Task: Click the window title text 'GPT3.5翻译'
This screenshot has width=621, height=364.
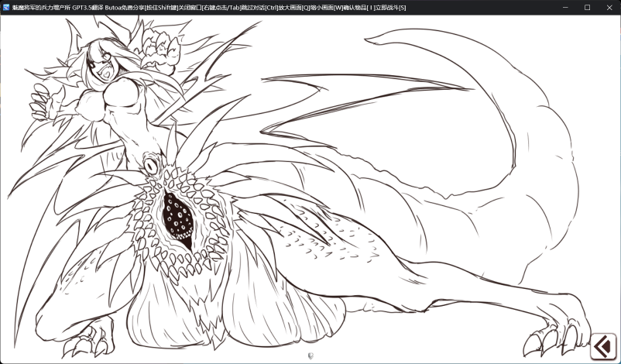Action: (89, 7)
